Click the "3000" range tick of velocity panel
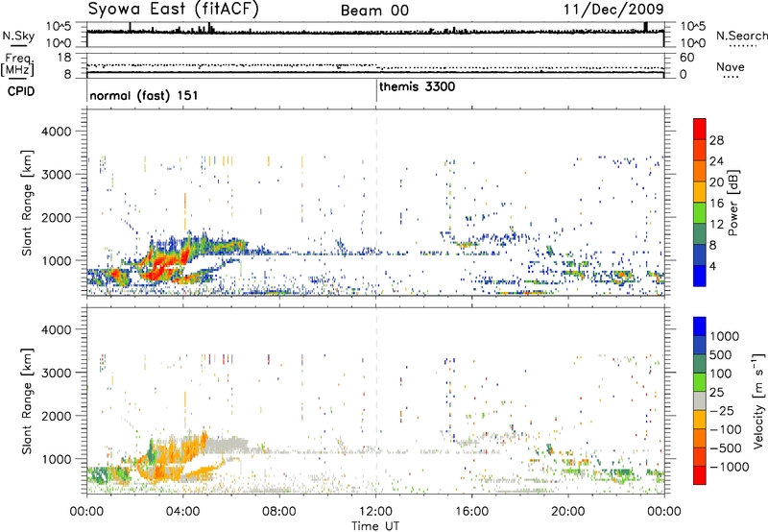Screen dimensions: 768x532 [57, 373]
